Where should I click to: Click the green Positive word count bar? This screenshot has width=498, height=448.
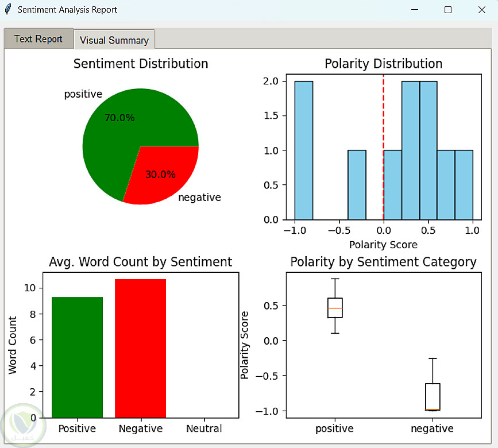tap(77, 357)
